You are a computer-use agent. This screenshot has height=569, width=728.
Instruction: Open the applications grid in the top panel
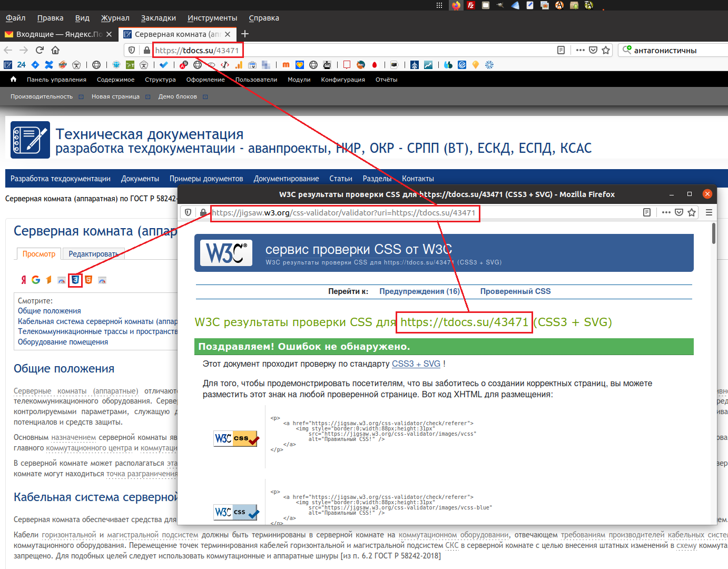coord(439,5)
